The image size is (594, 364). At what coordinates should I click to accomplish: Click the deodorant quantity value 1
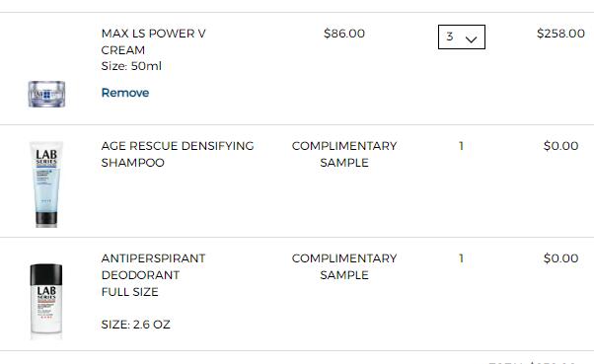pos(461,258)
